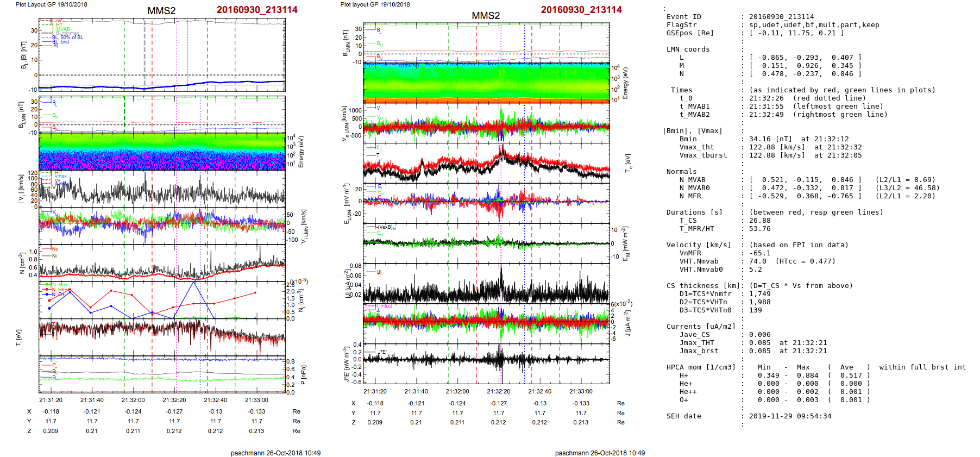Image resolution: width=980 pixels, height=457 pixels.
Task: Click the O+ row in the HPCA mom table
Action: pos(683,400)
